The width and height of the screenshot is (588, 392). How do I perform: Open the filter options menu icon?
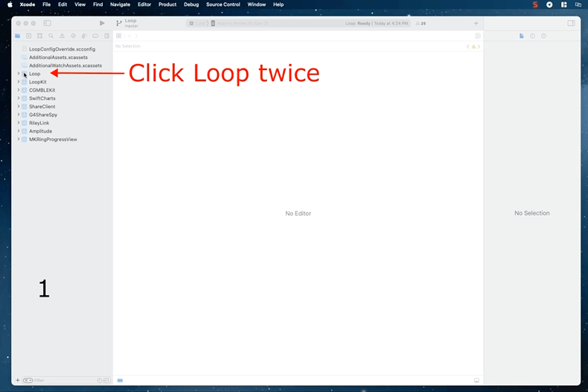(28, 380)
